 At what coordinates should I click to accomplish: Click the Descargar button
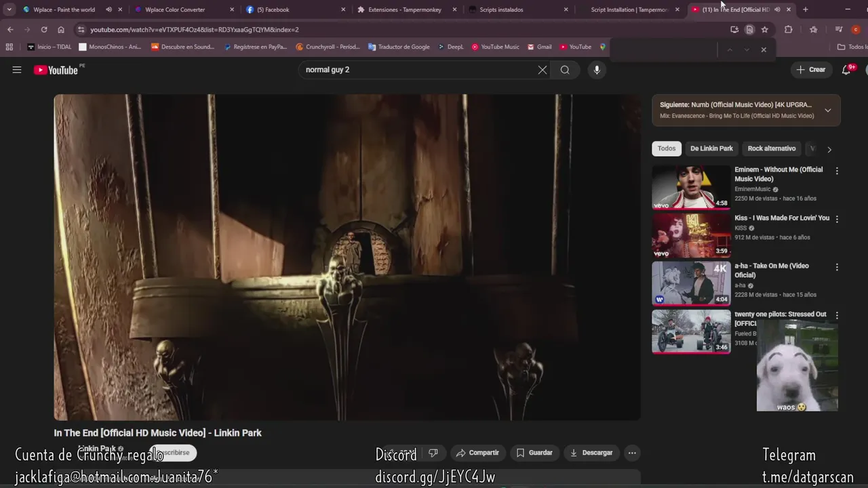point(591,453)
